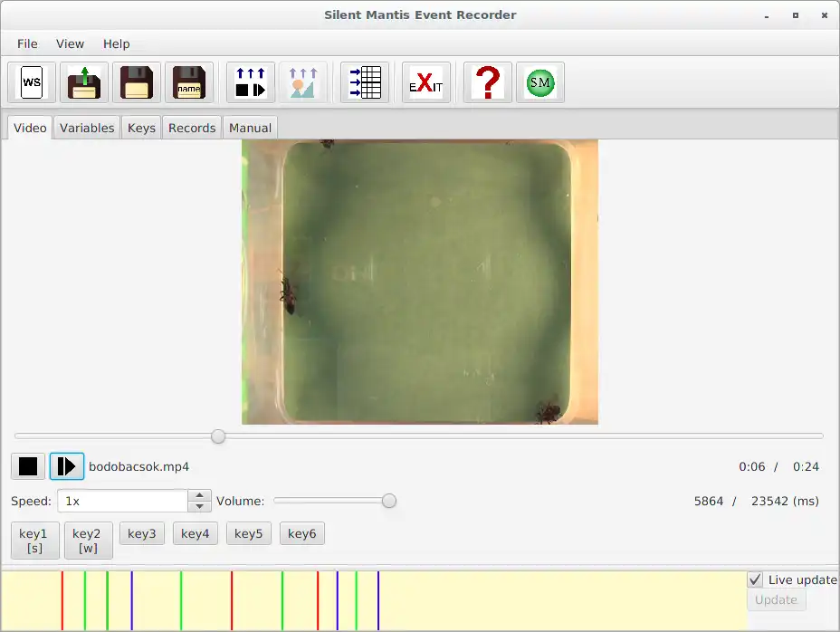Open the File menu
Viewport: 840px width, 632px height.
pos(27,44)
